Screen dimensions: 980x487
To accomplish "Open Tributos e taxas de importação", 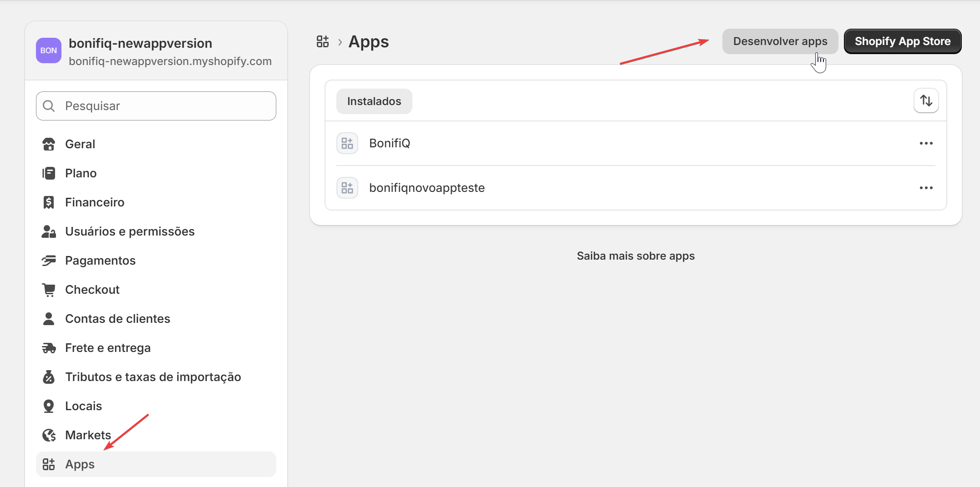I will click(156, 377).
